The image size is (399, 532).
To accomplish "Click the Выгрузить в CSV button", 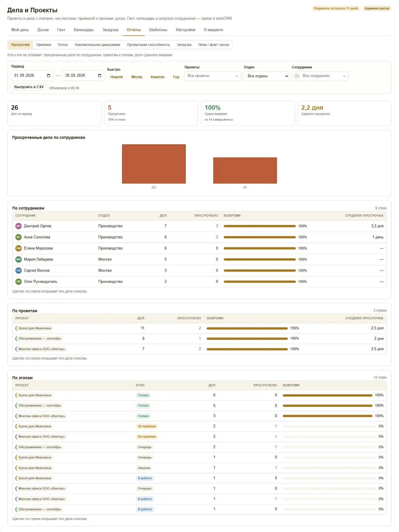I will (x=29, y=87).
